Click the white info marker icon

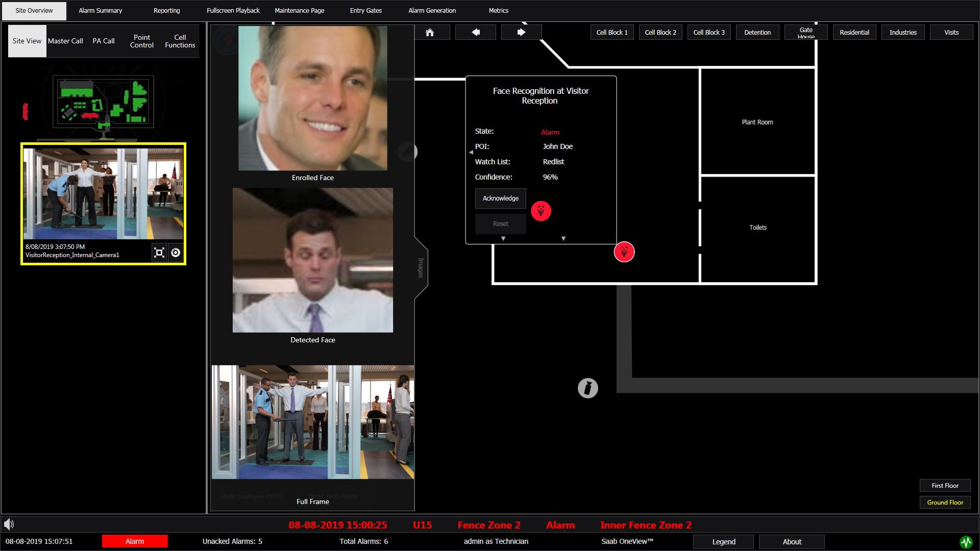click(587, 388)
